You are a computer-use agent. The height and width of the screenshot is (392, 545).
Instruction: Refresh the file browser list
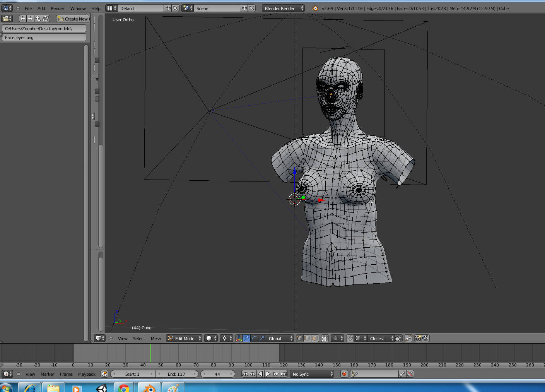pyautogui.click(x=46, y=19)
